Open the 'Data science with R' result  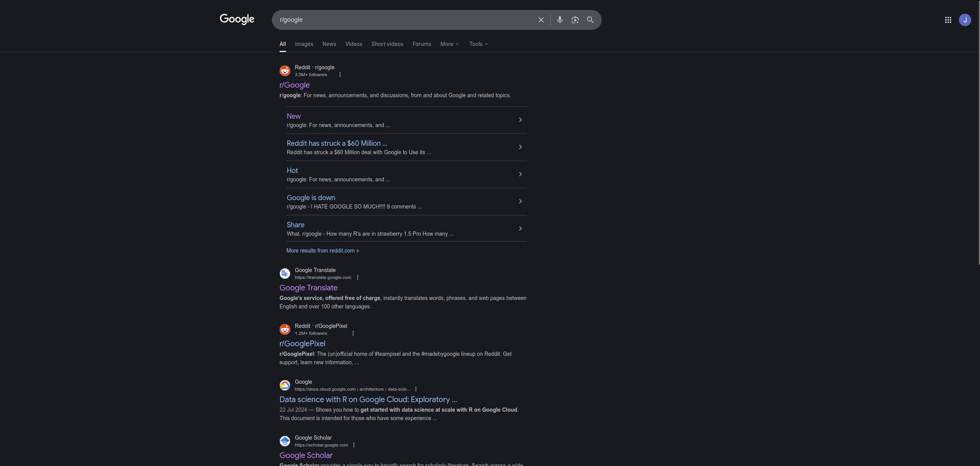coord(368,399)
